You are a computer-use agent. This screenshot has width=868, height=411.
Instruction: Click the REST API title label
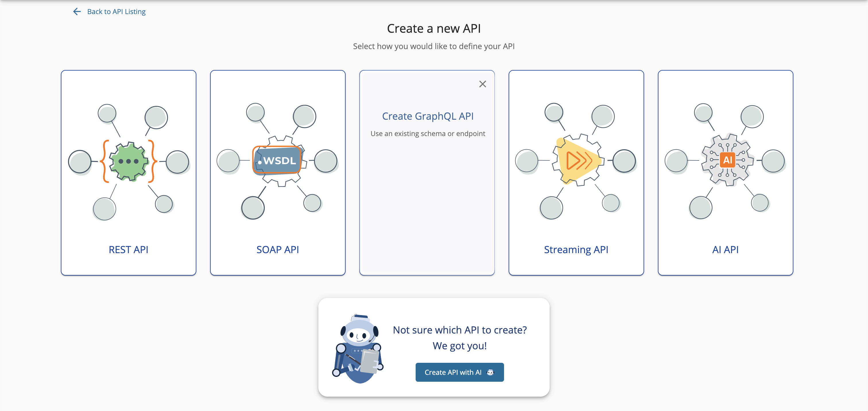pyautogui.click(x=128, y=249)
